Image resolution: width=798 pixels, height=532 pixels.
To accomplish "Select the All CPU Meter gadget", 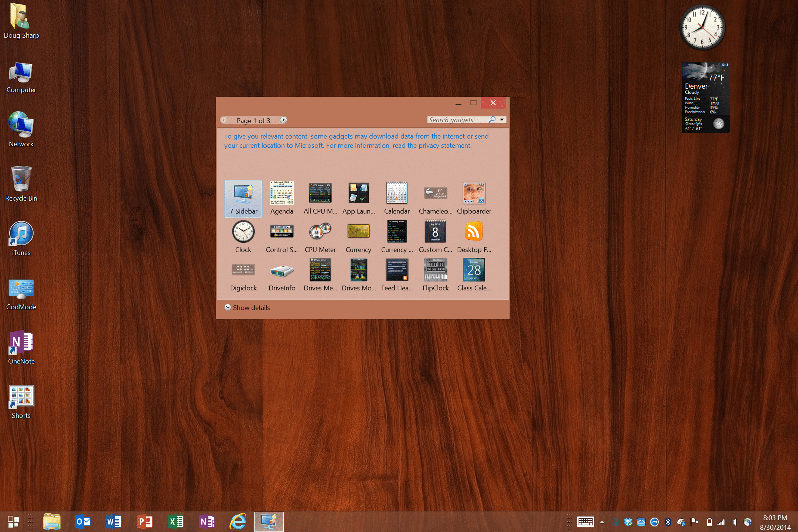I will tap(320, 199).
